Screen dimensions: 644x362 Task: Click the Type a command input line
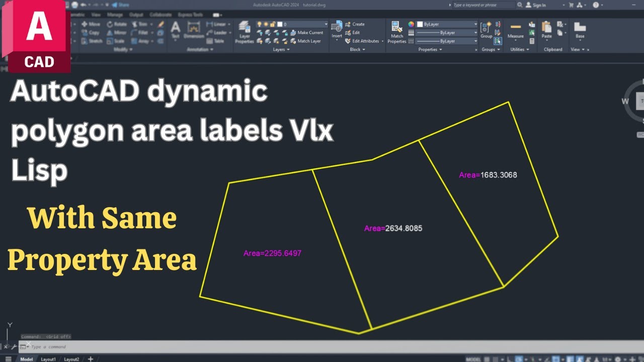click(332, 347)
